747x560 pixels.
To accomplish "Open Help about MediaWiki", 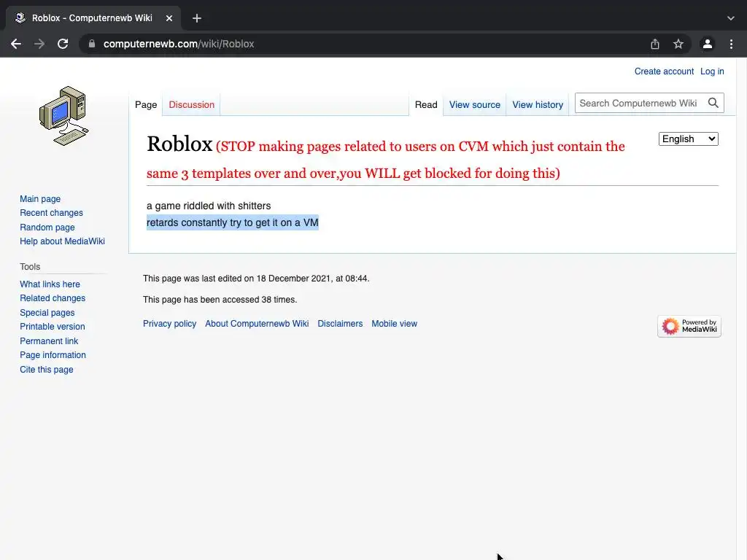I will (63, 241).
